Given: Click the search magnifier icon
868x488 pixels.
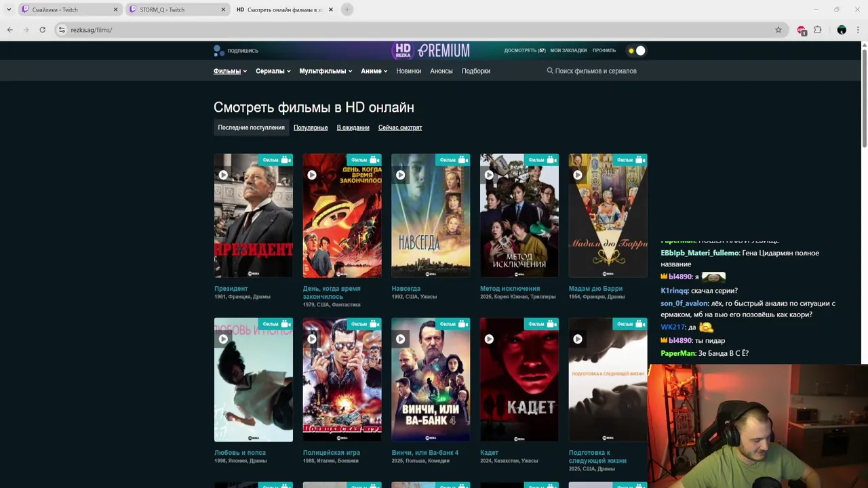Looking at the screenshot, I should pos(550,70).
